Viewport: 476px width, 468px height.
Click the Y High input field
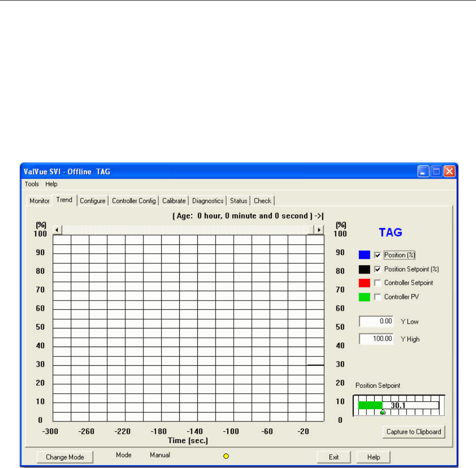377,339
